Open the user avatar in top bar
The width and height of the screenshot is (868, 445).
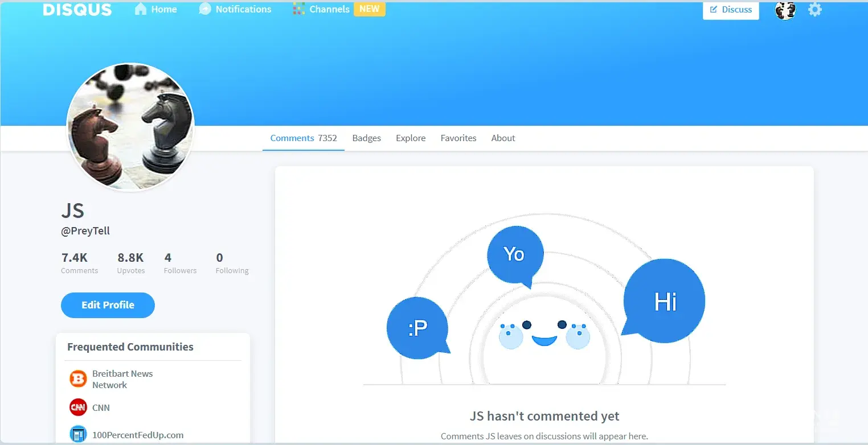pyautogui.click(x=785, y=10)
